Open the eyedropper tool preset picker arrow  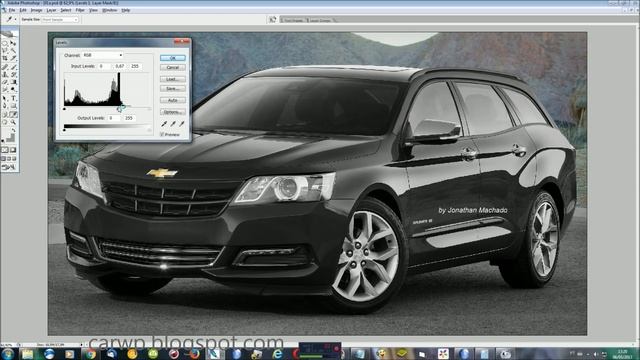(x=16, y=19)
